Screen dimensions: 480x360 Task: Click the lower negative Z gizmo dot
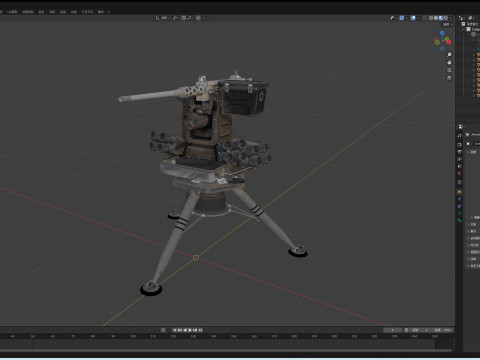tap(442, 49)
